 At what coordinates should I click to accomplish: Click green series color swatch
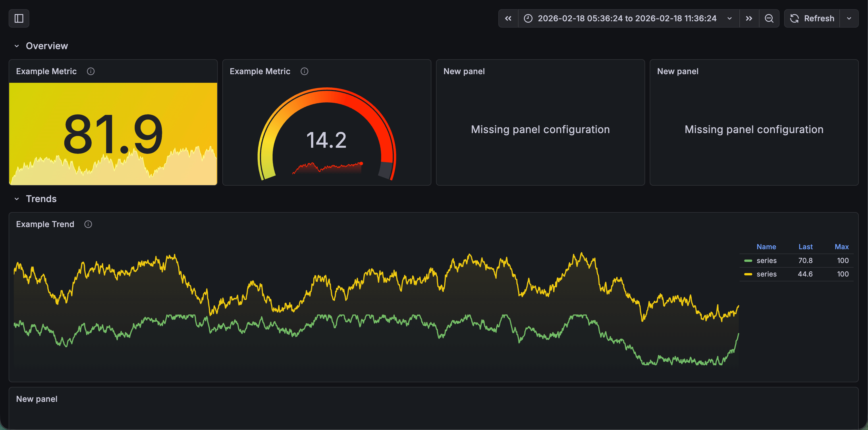click(748, 260)
